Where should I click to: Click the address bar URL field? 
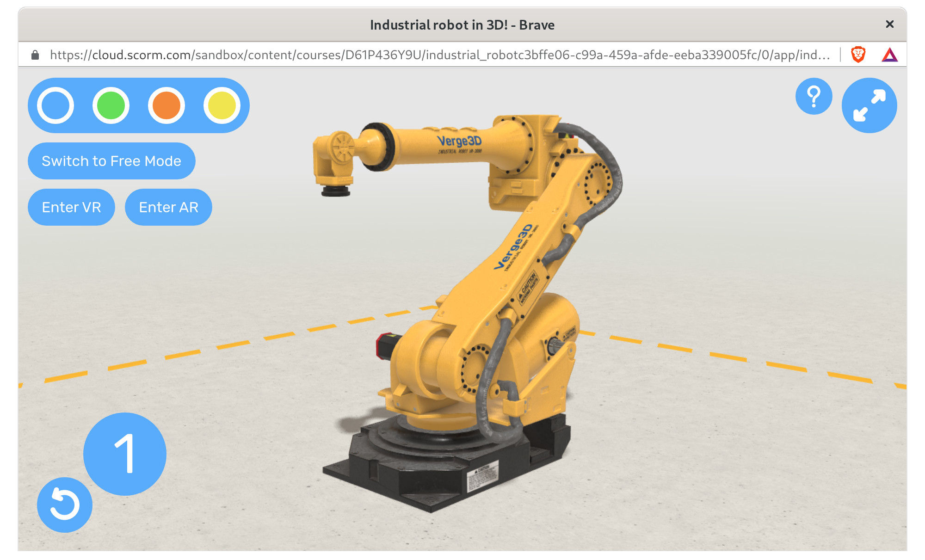(x=439, y=55)
